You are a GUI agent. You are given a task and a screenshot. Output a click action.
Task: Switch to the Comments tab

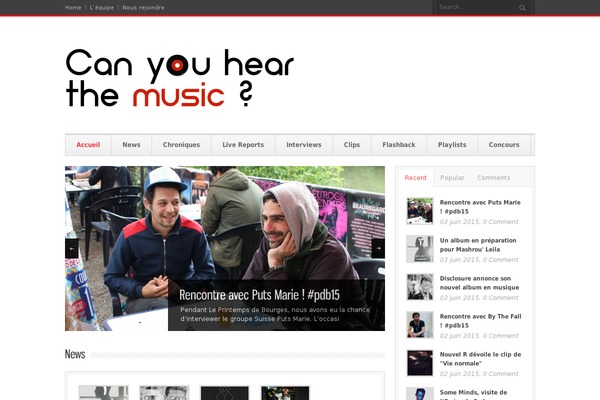tap(494, 178)
